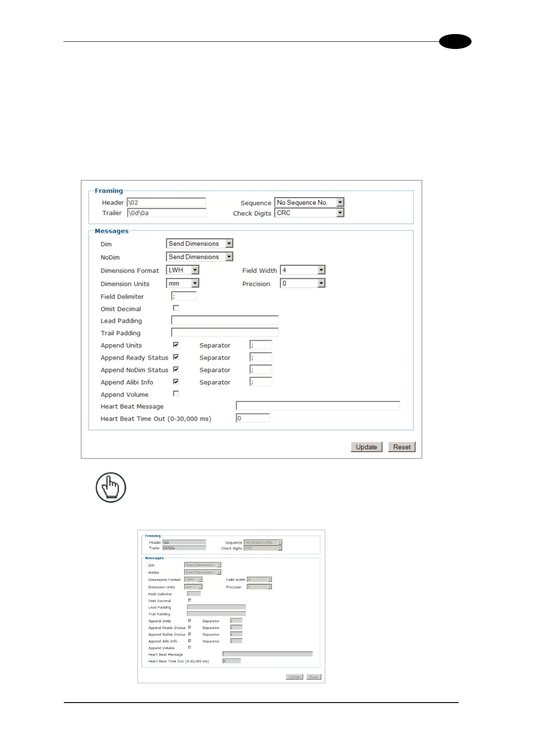Image resolution: width=535 pixels, height=756 pixels.
Task: Enable the Append Volume checkbox
Action: pyautogui.click(x=176, y=394)
